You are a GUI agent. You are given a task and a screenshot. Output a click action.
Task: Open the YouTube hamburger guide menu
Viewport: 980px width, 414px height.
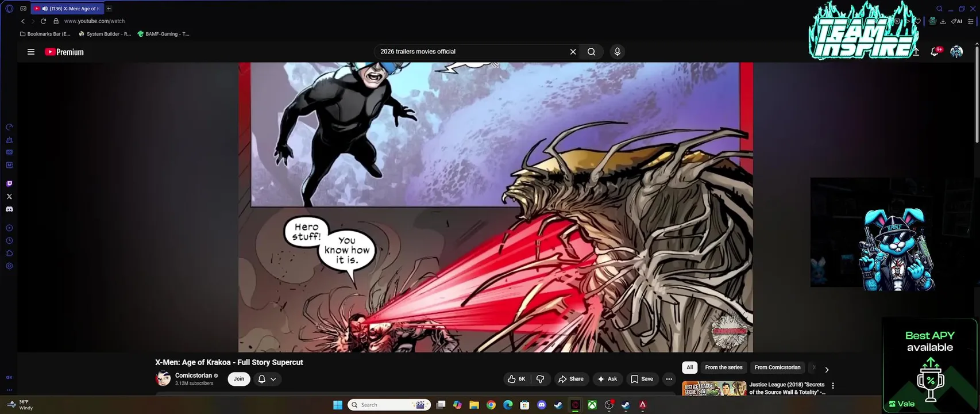(31, 52)
